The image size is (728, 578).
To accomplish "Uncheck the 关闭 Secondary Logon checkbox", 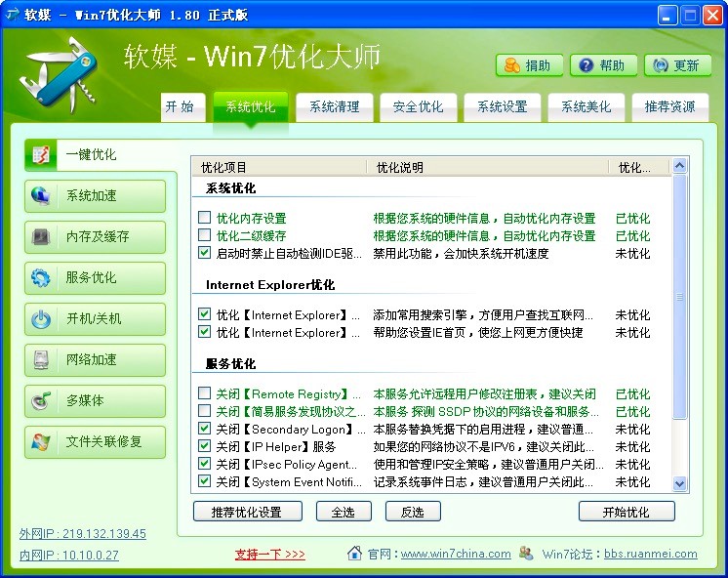I will coord(204,428).
